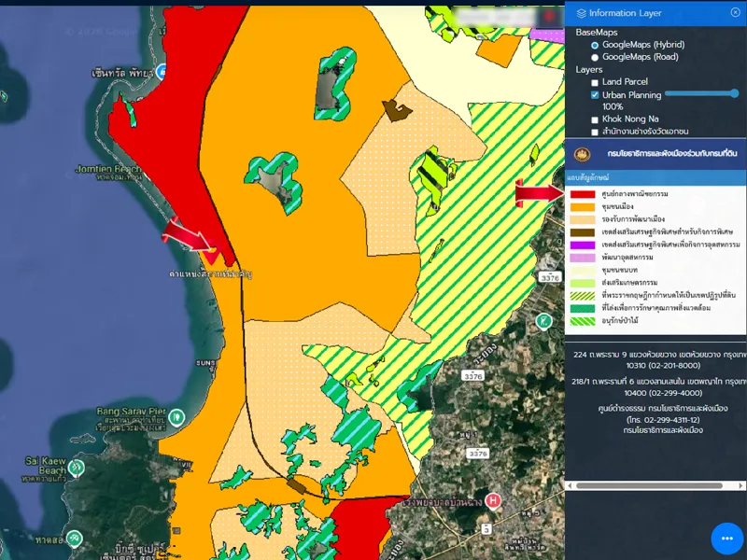Close the Information Layer panel
Image resolution: width=747 pixels, height=560 pixels.
point(735,12)
